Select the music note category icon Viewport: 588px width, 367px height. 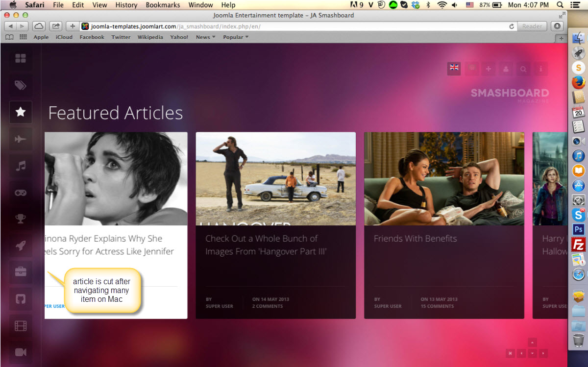click(21, 166)
